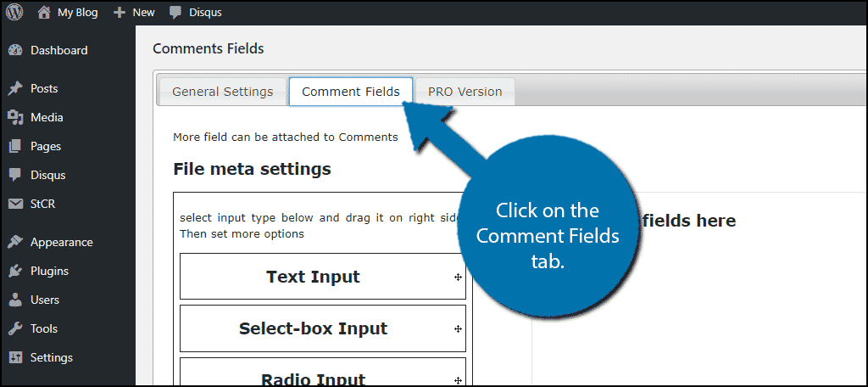Viewport: 868px width, 387px height.
Task: Open the StCR envelope icon
Action: [15, 204]
